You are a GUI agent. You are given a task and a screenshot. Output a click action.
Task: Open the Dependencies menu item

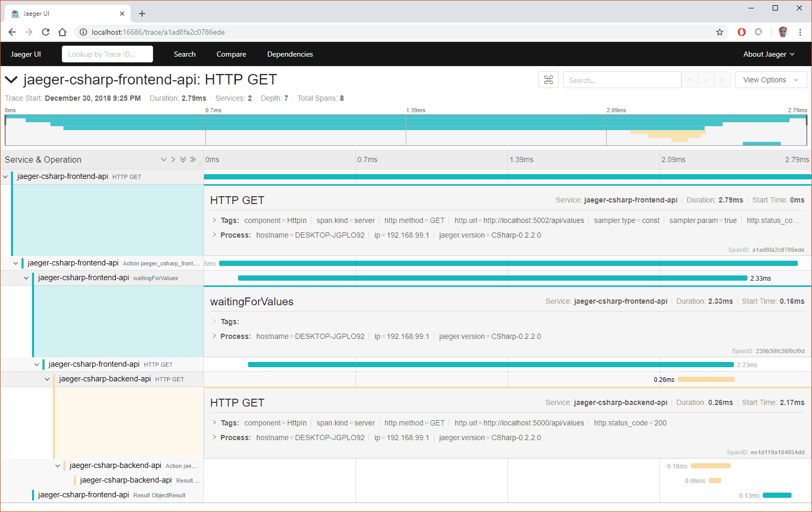point(290,54)
